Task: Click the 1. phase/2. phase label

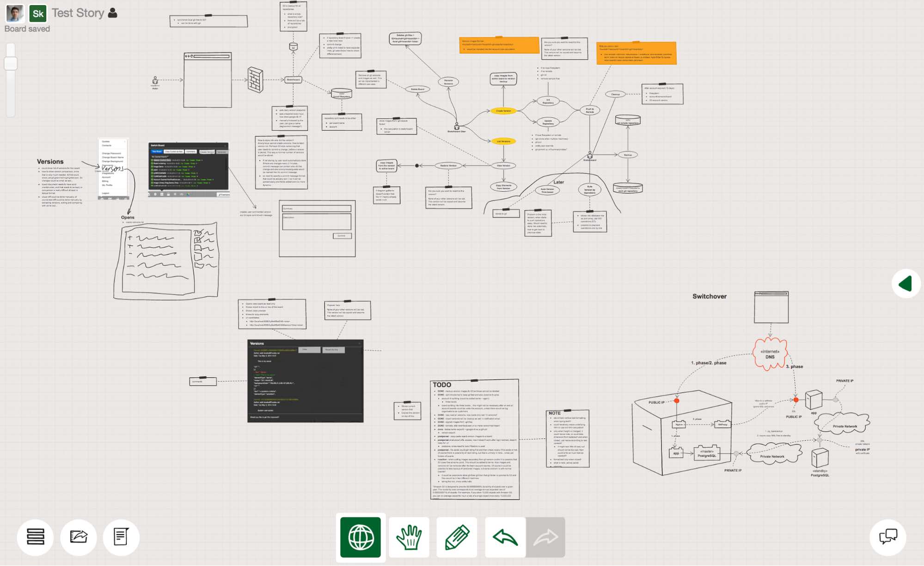Action: [x=709, y=363]
